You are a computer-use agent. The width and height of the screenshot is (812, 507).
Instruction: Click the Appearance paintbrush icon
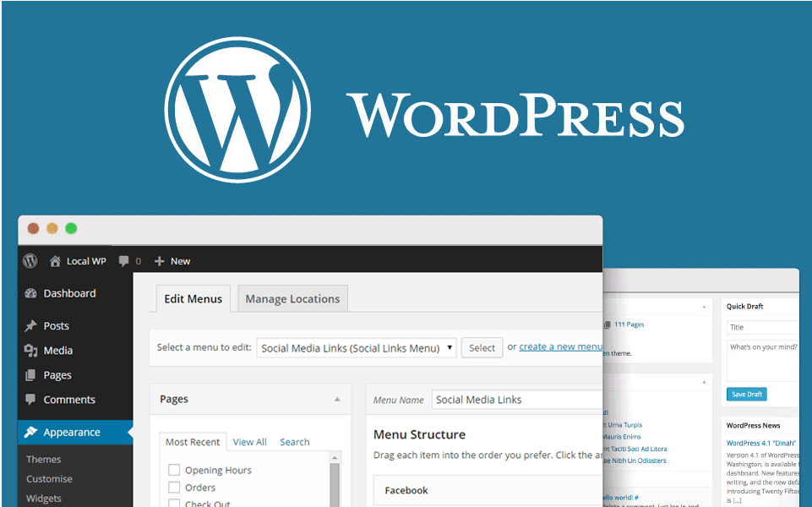pyautogui.click(x=31, y=432)
